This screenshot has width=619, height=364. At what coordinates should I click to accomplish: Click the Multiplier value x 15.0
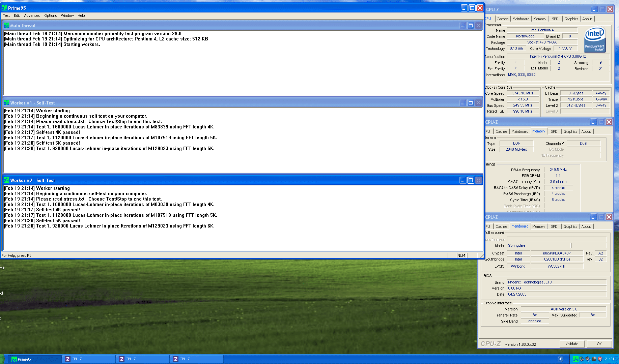click(x=523, y=99)
